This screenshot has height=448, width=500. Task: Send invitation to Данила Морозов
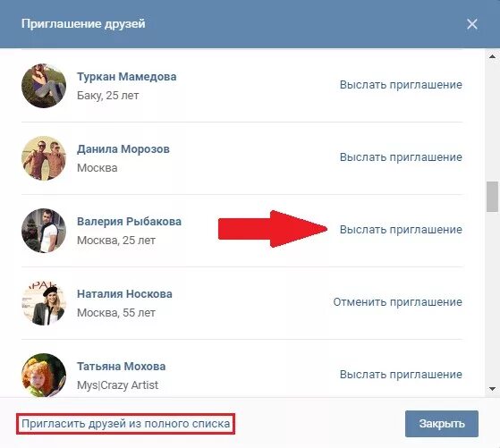click(401, 157)
